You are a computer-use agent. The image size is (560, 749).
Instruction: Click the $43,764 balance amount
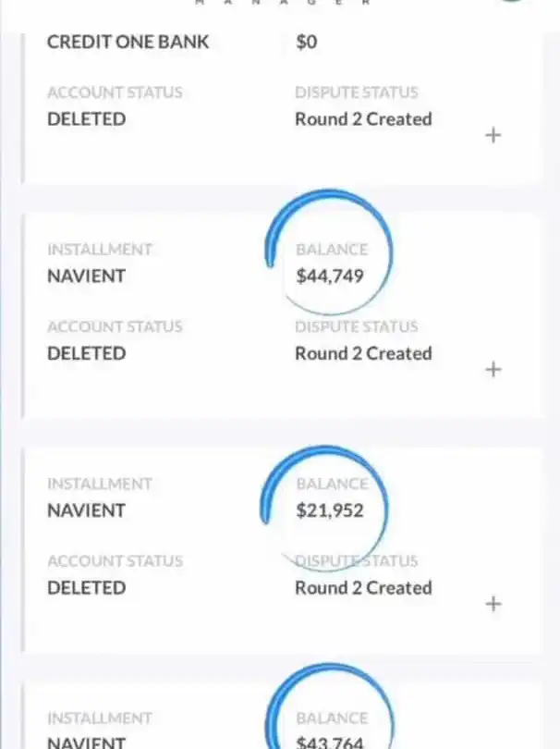click(x=330, y=742)
